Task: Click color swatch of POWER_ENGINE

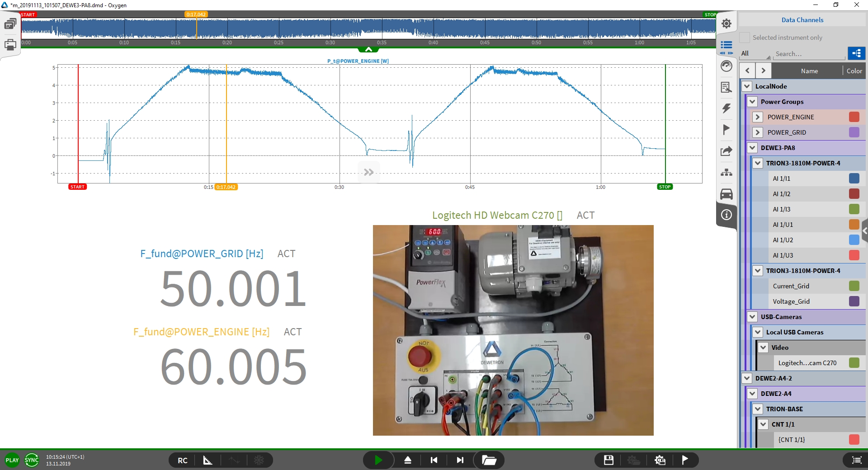Action: (854, 117)
